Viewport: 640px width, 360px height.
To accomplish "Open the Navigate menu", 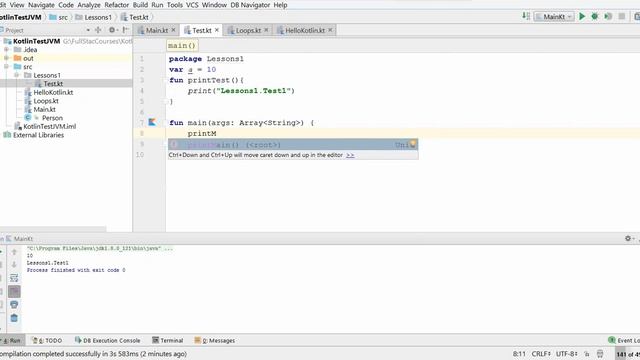I will pos(41,5).
